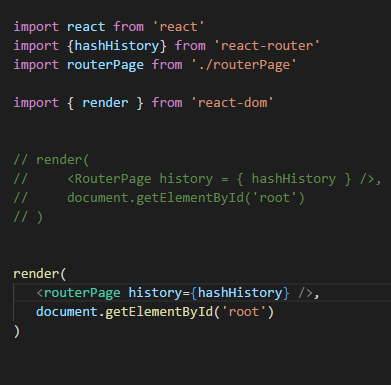Click commented <RouterPage tag name
391x385 pixels.
click(x=109, y=179)
